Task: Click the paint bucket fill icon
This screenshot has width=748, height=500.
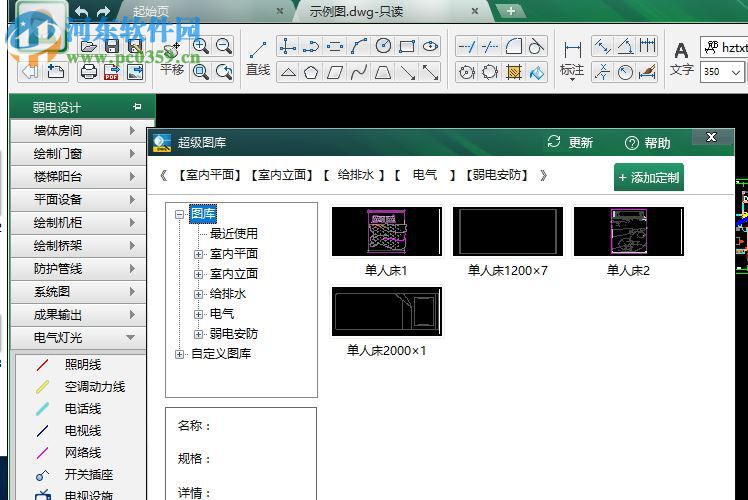Action: 537,73
